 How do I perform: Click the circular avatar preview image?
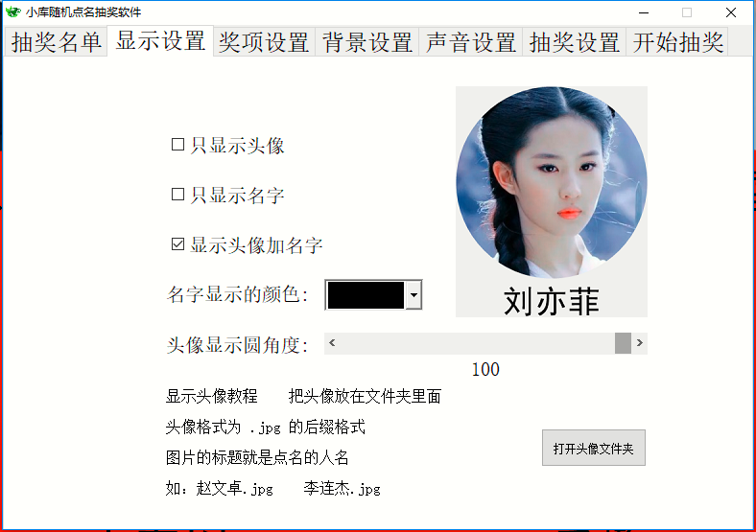[551, 182]
